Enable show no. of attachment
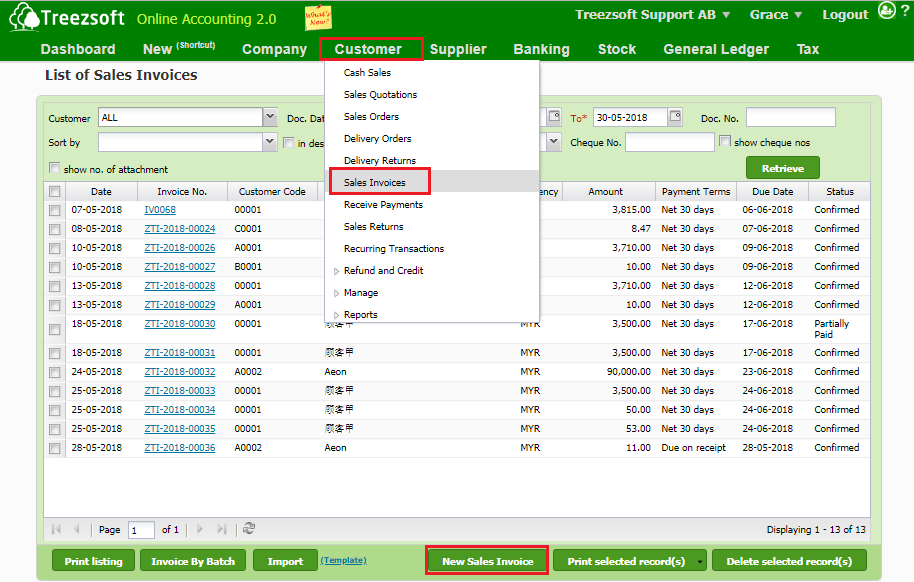Image resolution: width=914 pixels, height=582 pixels. click(55, 169)
